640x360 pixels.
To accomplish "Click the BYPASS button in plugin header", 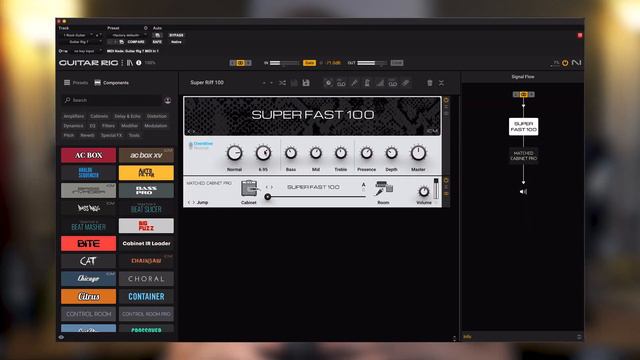I will (x=176, y=35).
